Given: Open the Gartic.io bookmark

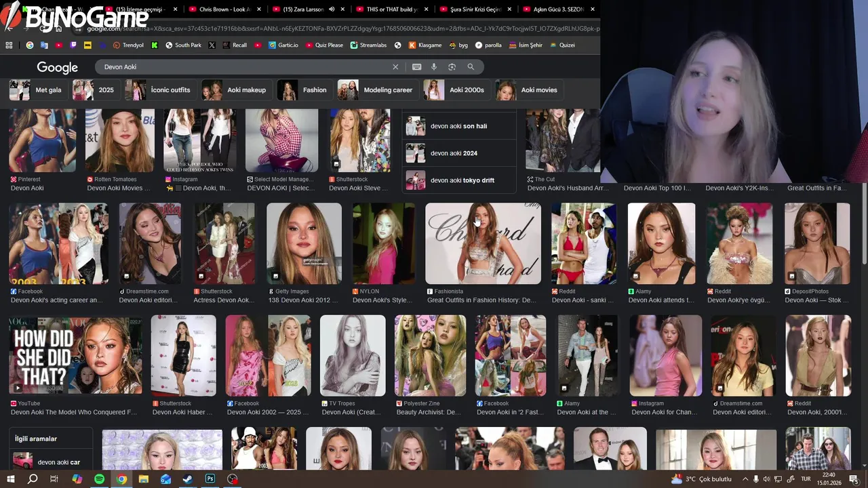Looking at the screenshot, I should [283, 45].
